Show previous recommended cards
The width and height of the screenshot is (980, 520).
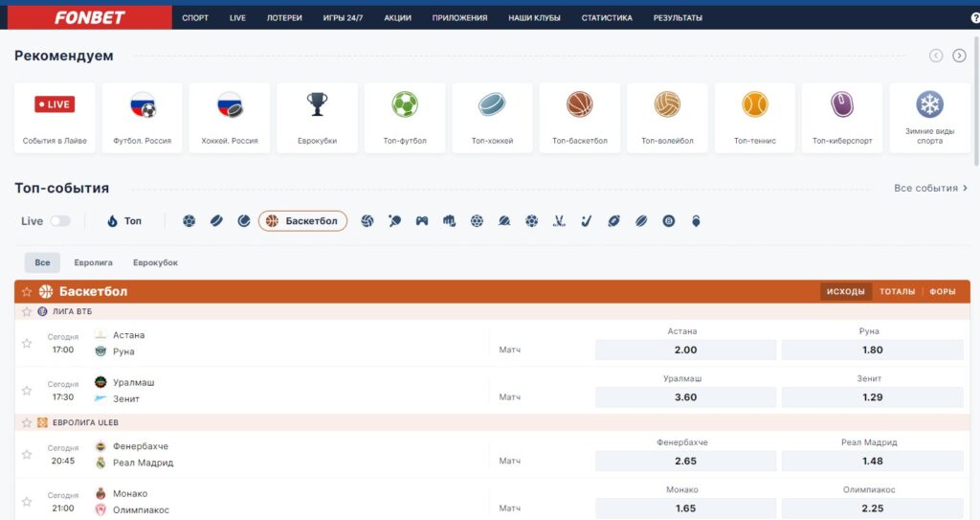936,56
